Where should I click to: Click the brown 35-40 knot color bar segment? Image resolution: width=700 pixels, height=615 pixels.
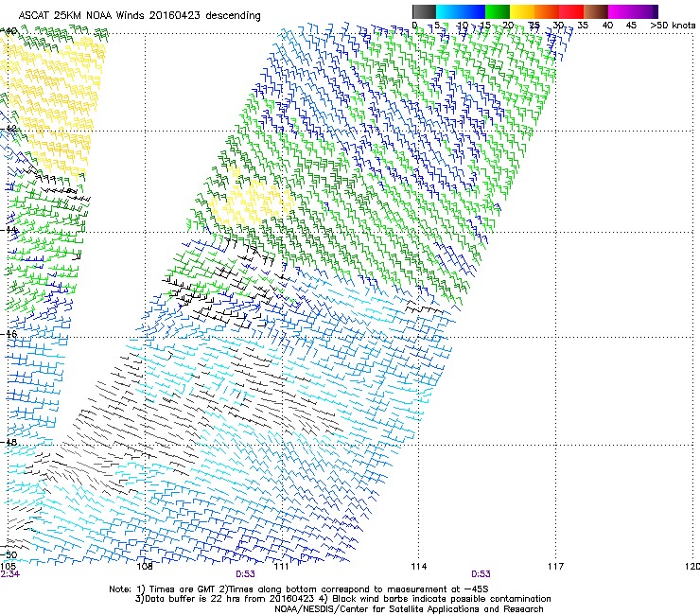596,11
